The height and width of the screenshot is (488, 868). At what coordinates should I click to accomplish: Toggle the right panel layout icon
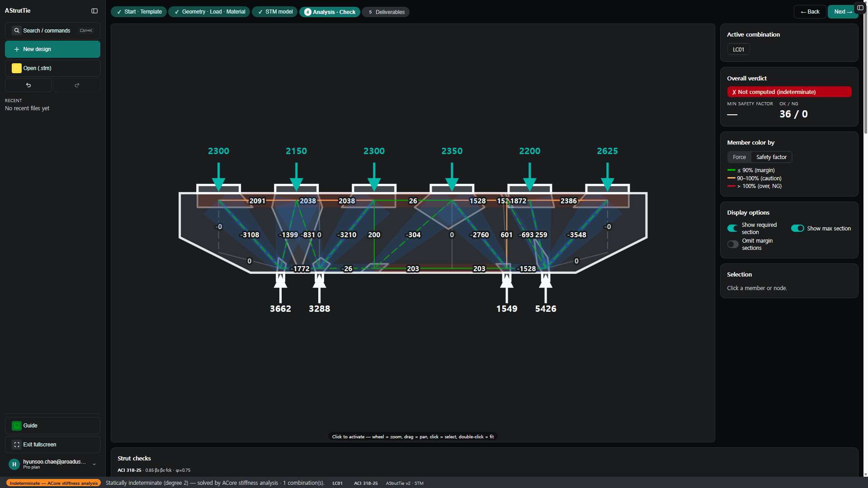(860, 8)
